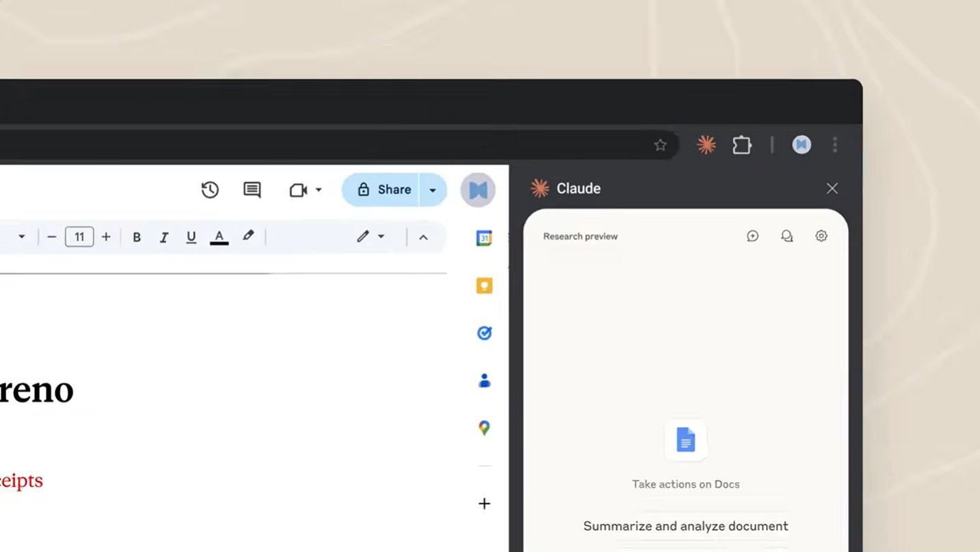
Task: Open version history clock icon
Action: 210,189
